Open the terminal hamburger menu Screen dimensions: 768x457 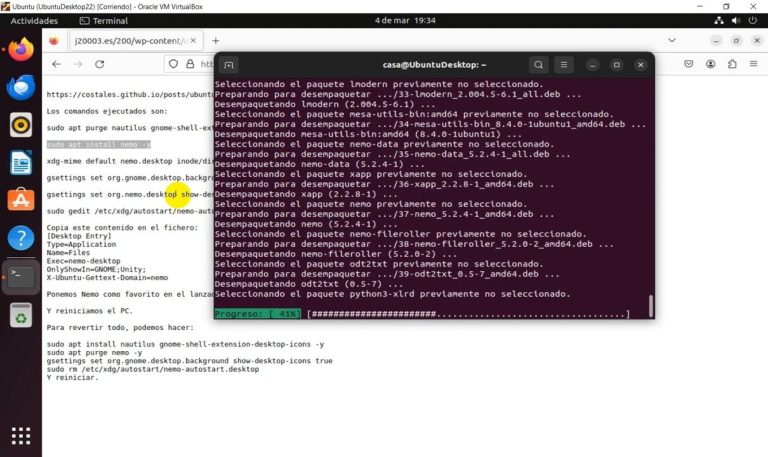point(564,65)
